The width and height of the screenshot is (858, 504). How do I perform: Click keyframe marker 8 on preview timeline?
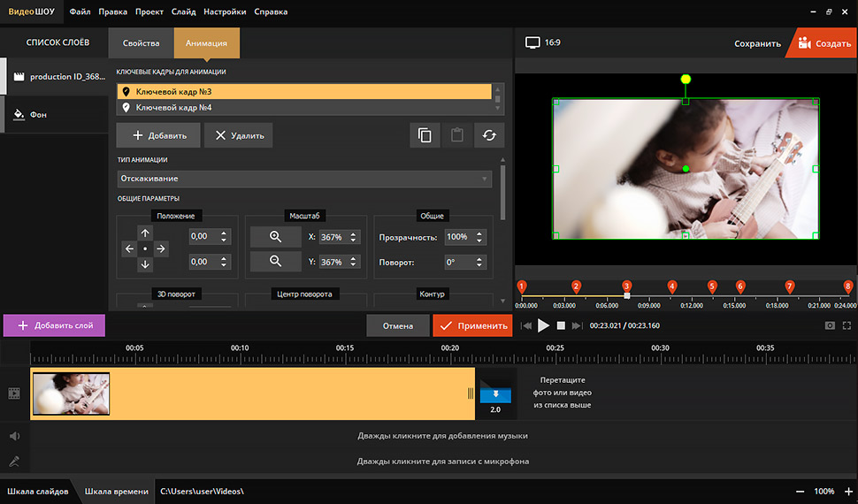(x=847, y=286)
